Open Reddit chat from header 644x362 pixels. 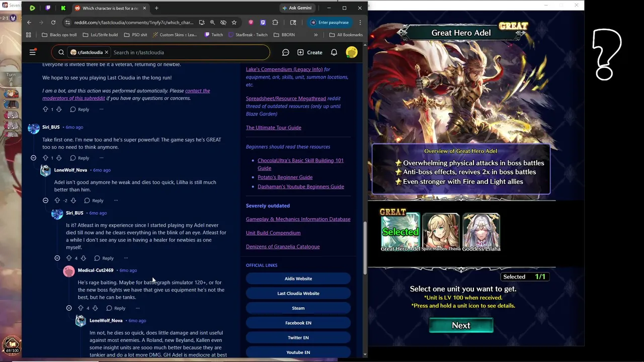(285, 52)
